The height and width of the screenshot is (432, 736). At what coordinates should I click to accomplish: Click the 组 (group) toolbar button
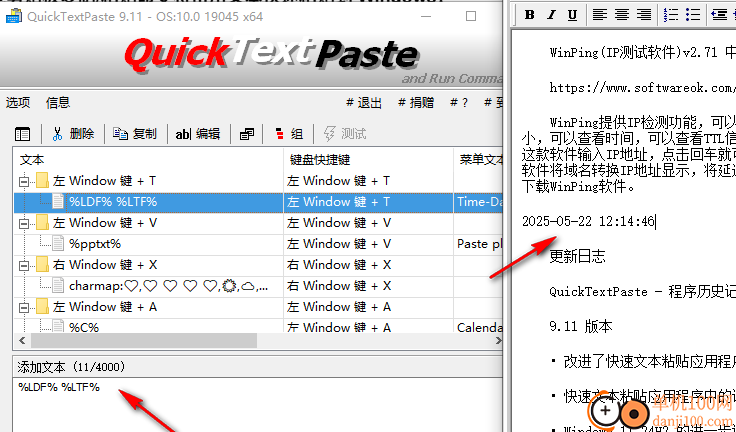click(289, 134)
